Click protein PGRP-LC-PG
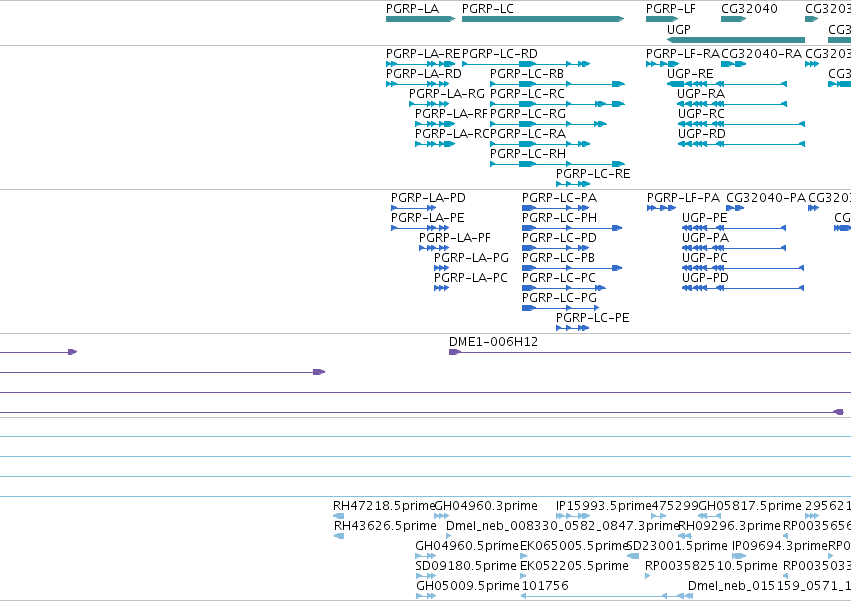The image size is (851, 601). (x=561, y=308)
